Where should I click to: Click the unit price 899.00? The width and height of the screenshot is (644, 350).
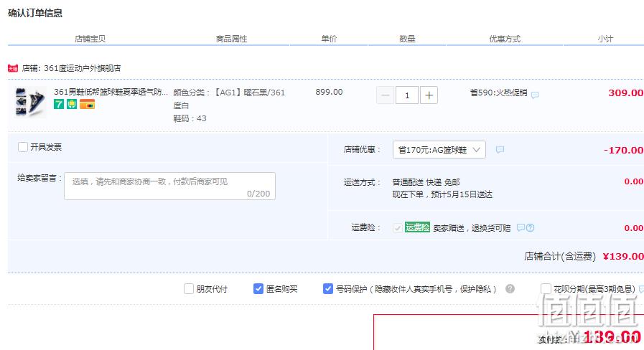[329, 92]
